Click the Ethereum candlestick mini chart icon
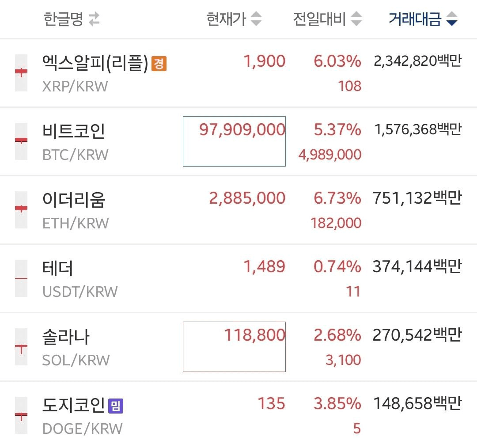 [21, 210]
